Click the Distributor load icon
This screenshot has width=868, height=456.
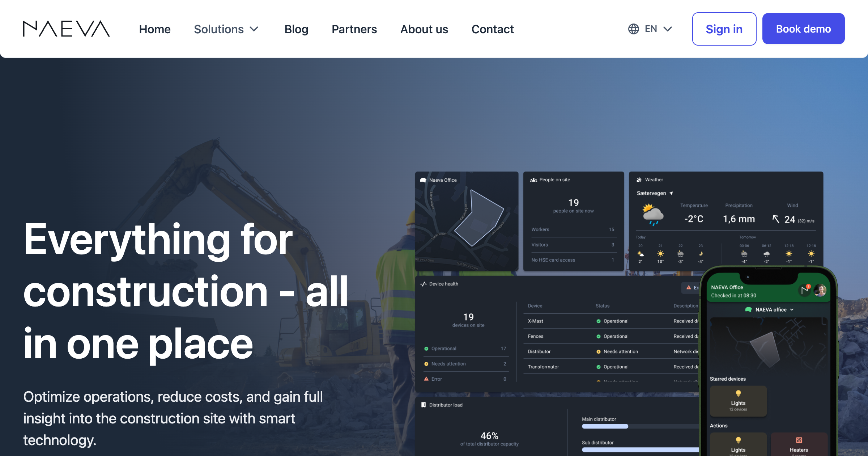[x=424, y=405]
